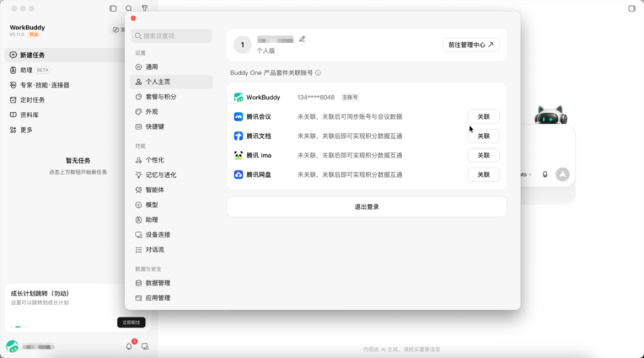The height and width of the screenshot is (358, 644).
Task: Open 记忆与进化 settings
Action: [x=171, y=175]
